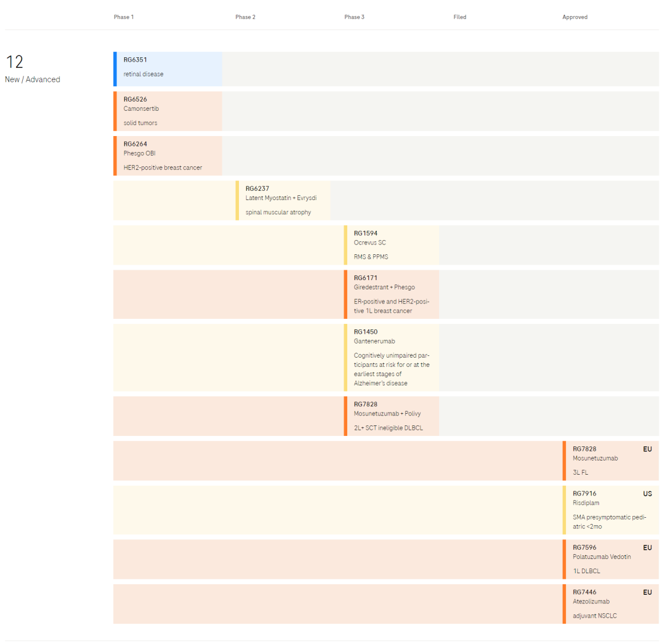The height and width of the screenshot is (644, 665).
Task: Click Gantenerumab's Alzheimer's disease indication text
Action: 392,369
